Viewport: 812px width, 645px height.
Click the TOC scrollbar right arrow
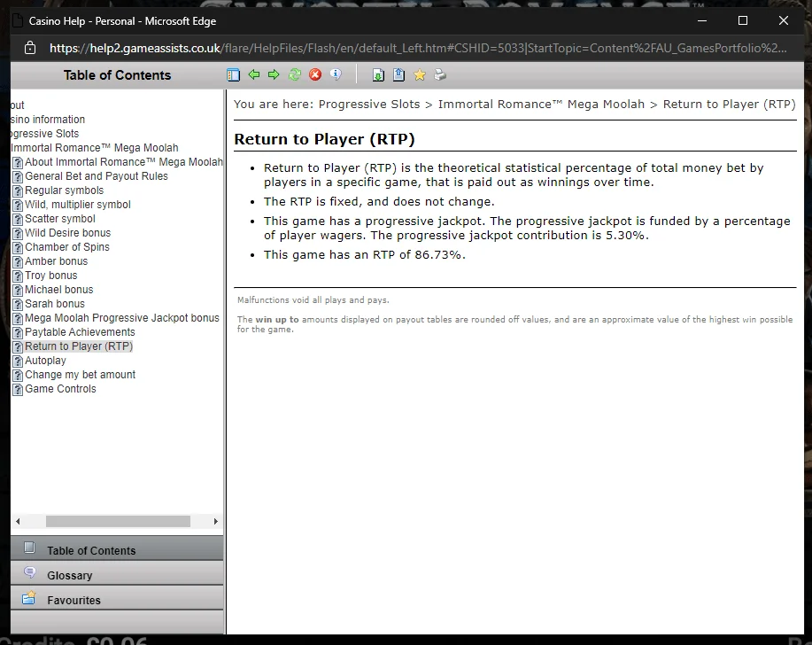coord(216,521)
